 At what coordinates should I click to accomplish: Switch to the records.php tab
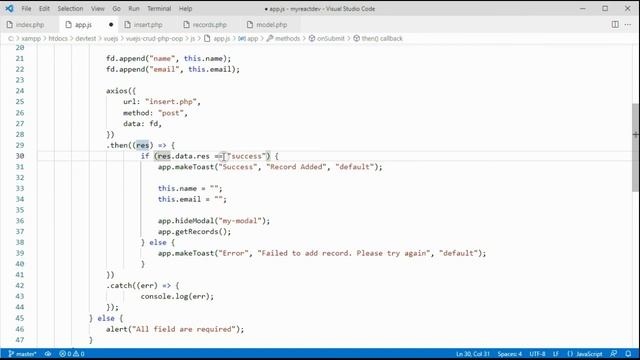pos(209,25)
